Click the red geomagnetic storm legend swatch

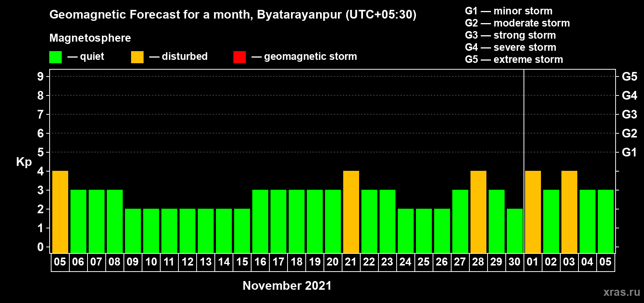(239, 57)
